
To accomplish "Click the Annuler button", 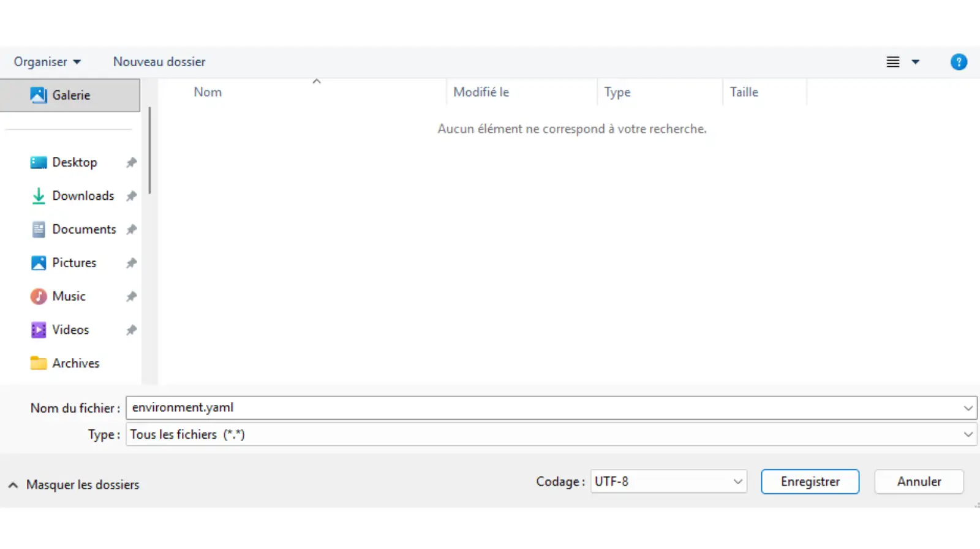I will pyautogui.click(x=919, y=482).
